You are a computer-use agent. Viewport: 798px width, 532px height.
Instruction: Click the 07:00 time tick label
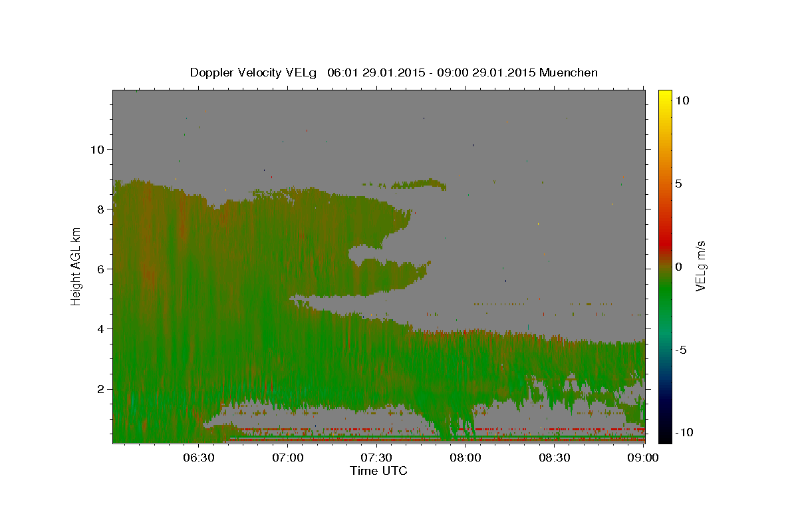pos(288,458)
